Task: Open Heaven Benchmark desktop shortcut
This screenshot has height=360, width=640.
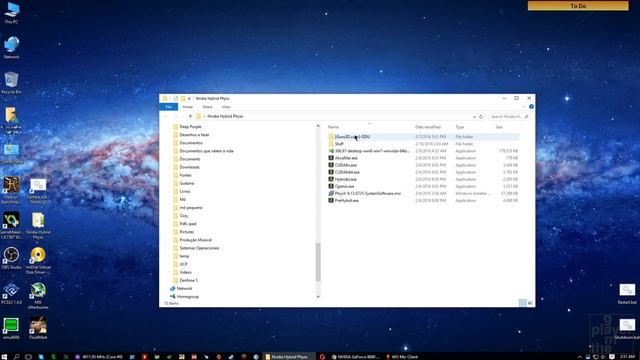Action: coord(11,190)
